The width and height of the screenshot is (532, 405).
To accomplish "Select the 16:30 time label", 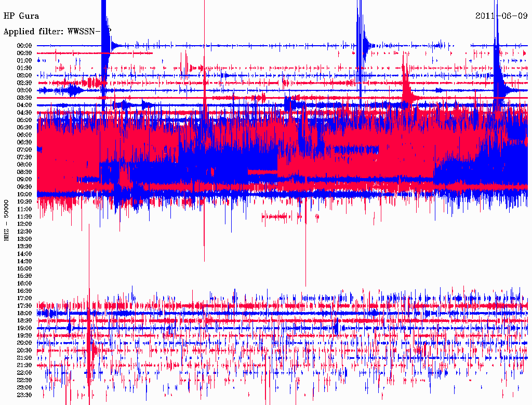I will [x=24, y=291].
